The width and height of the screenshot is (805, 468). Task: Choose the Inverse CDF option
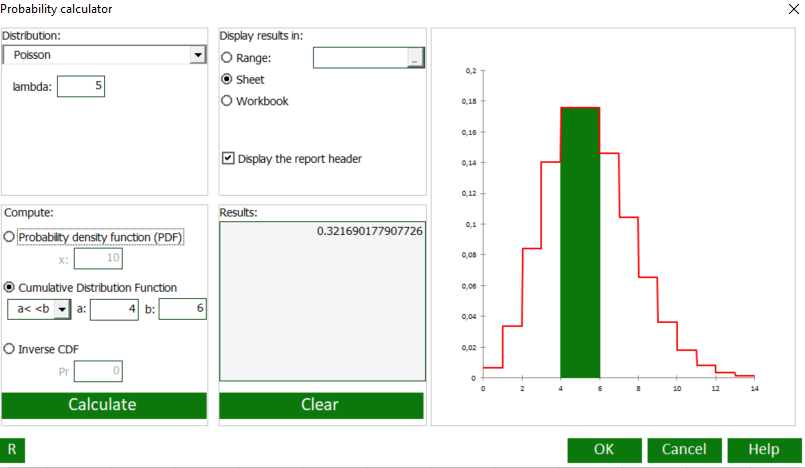(10, 349)
